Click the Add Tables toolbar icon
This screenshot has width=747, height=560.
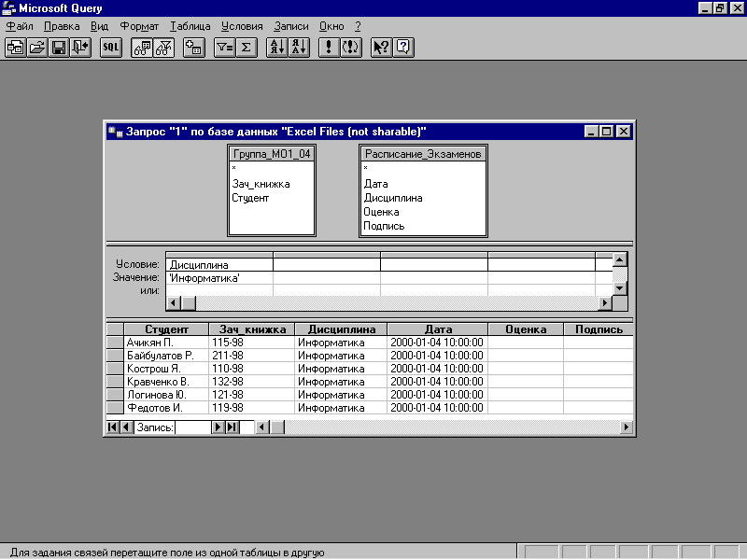(193, 49)
